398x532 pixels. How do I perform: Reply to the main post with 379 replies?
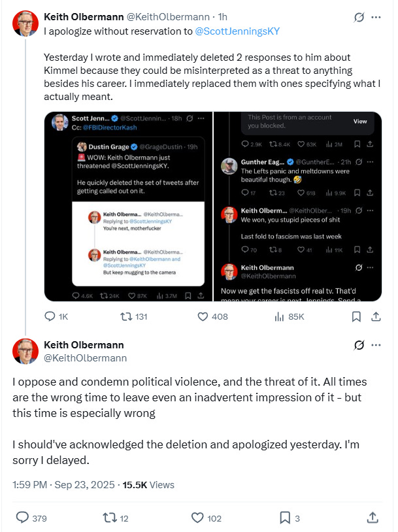tap(22, 518)
